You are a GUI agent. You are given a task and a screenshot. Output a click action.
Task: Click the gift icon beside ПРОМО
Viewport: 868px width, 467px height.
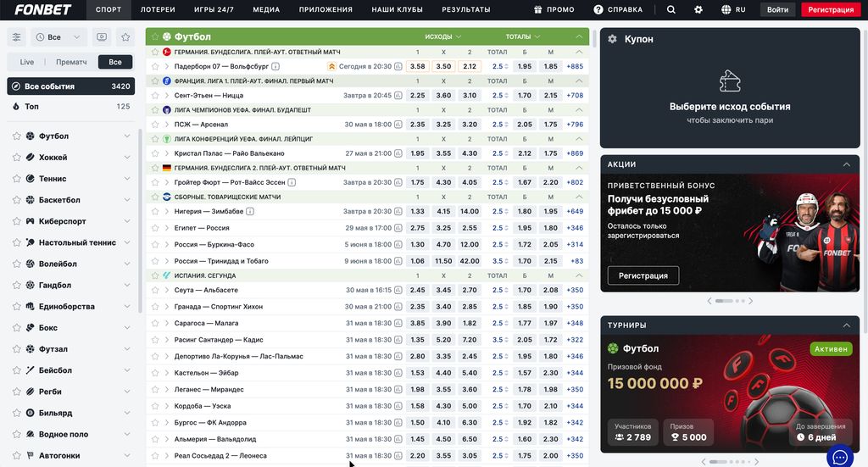pyautogui.click(x=537, y=9)
